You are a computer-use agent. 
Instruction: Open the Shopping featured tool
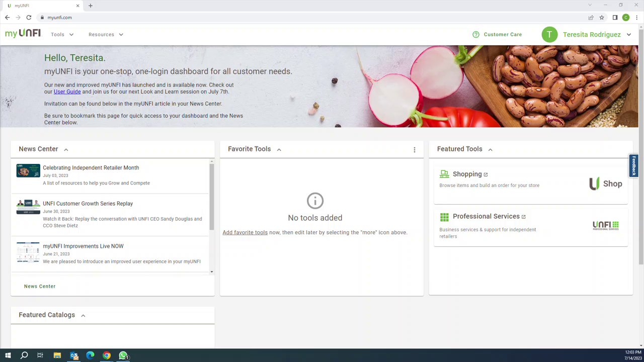click(467, 174)
